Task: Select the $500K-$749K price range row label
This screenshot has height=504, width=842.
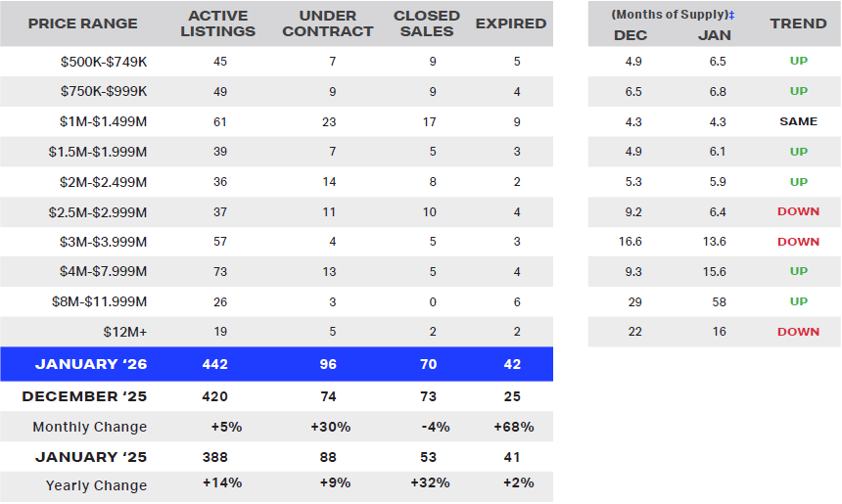Action: click(x=103, y=62)
